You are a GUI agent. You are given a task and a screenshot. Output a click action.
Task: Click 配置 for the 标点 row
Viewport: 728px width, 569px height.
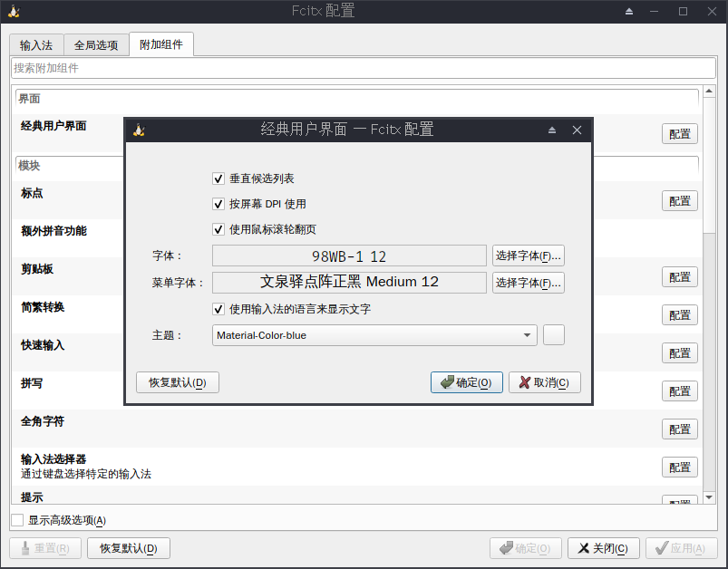pyautogui.click(x=680, y=201)
